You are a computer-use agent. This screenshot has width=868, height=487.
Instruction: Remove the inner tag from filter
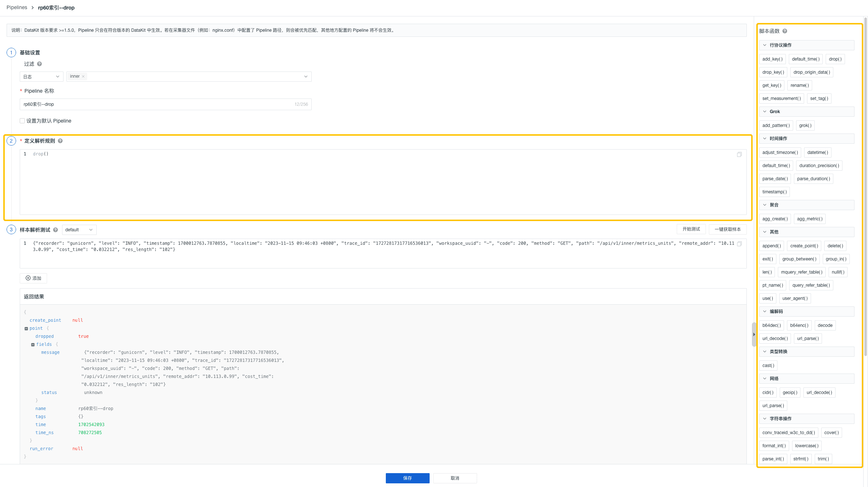click(x=83, y=77)
